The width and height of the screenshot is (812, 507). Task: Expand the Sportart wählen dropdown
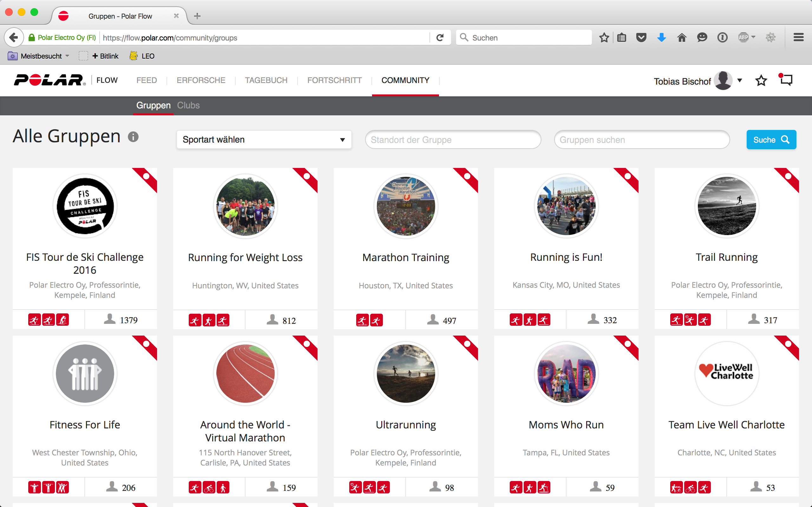click(x=264, y=139)
